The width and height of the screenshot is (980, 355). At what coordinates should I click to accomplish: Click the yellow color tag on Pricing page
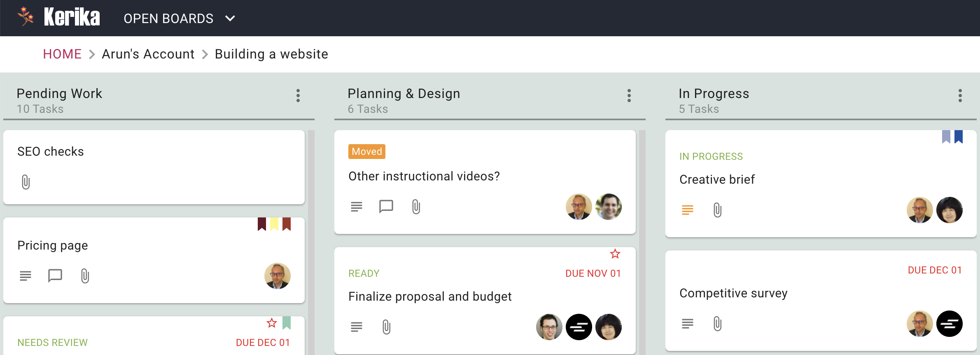[x=274, y=224]
